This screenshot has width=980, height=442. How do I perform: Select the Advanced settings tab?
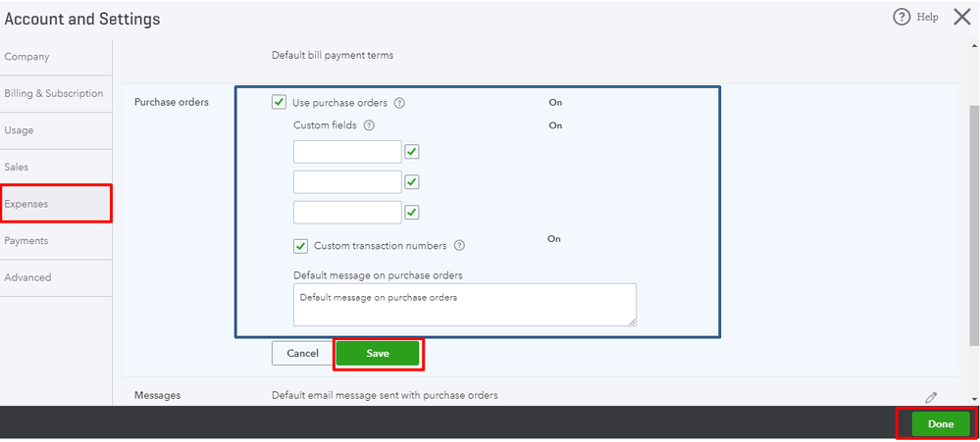pos(28,277)
